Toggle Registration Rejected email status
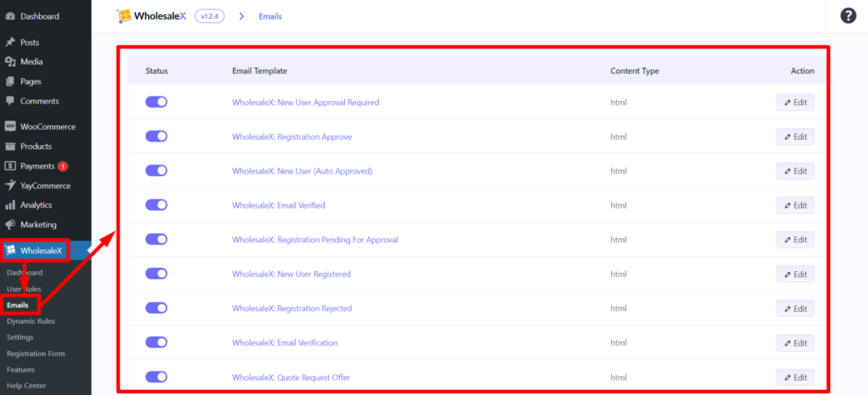 pos(156,308)
